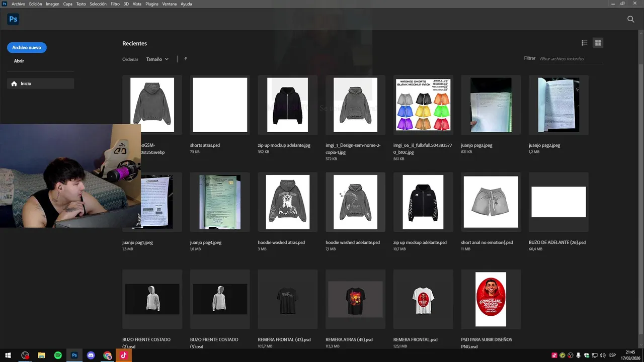Open REMERA ATRAS (45).psd thumbnail

tap(355, 299)
